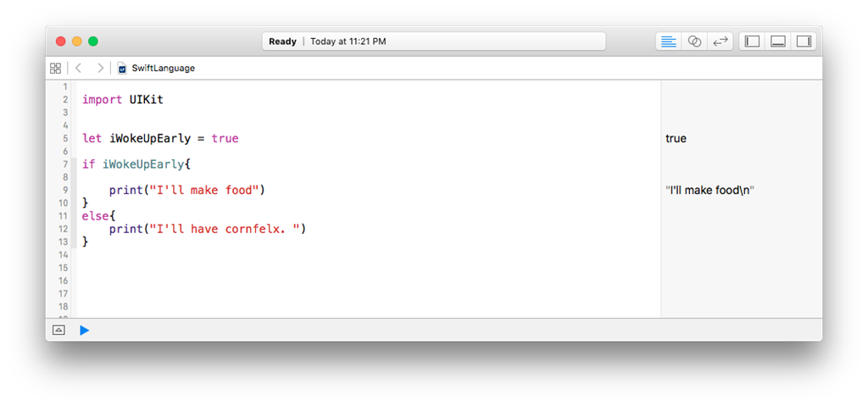This screenshot has width=868, height=406.
Task: Click the green zoom window button
Action: tap(93, 41)
